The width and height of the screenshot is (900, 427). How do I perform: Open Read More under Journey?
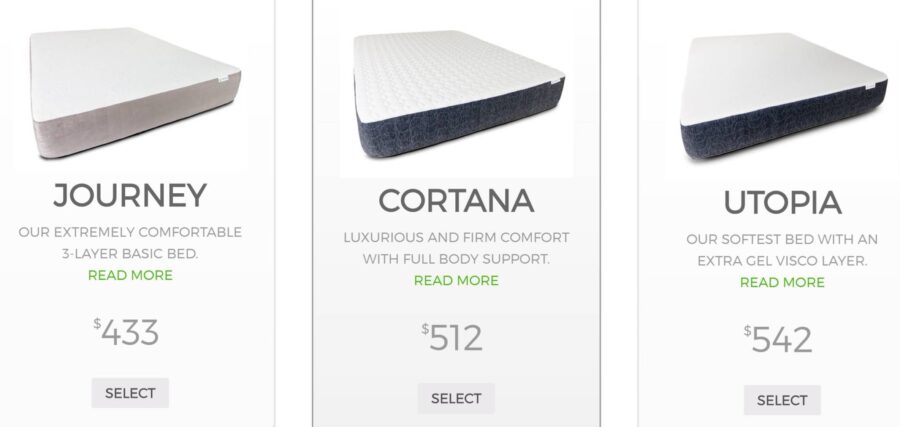[130, 275]
